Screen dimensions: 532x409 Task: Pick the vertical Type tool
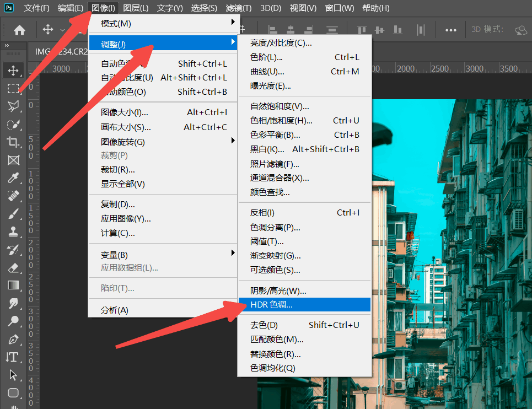[13, 357]
